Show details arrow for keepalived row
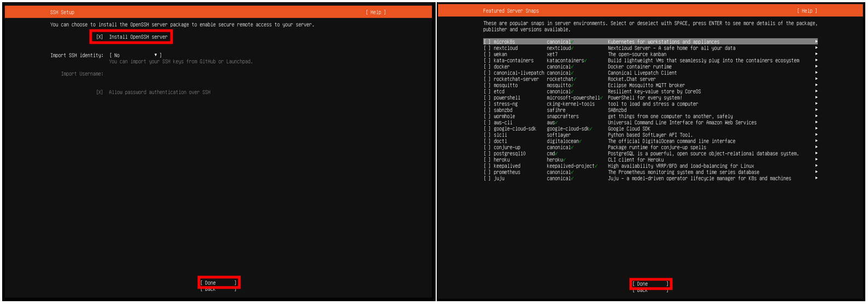 816,166
